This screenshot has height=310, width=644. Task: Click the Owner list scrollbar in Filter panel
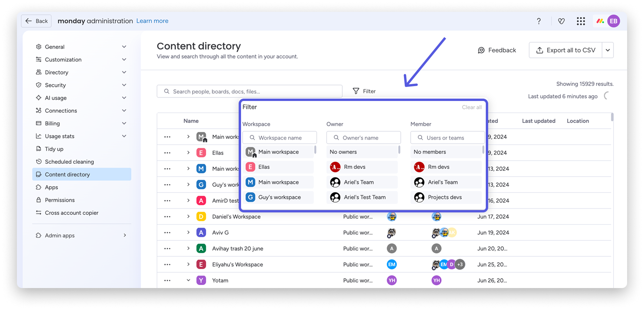[399, 150]
